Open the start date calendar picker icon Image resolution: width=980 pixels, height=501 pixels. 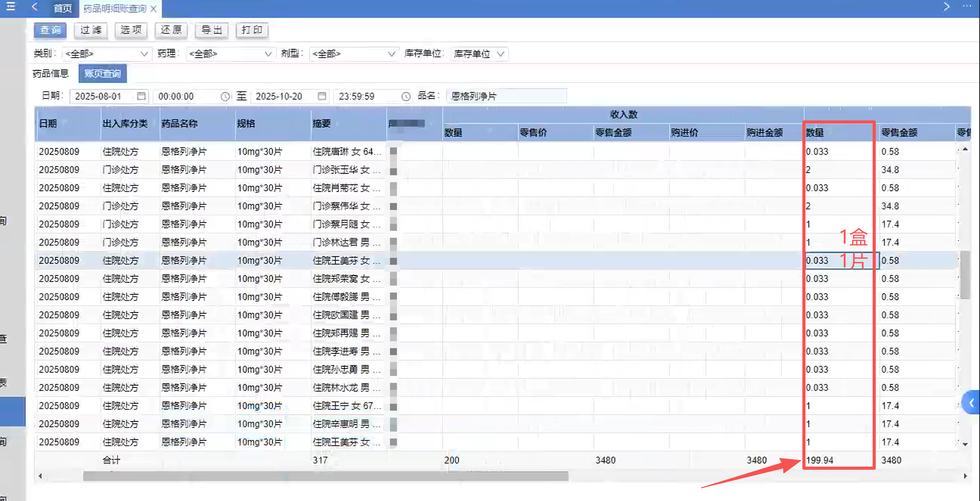click(x=141, y=96)
